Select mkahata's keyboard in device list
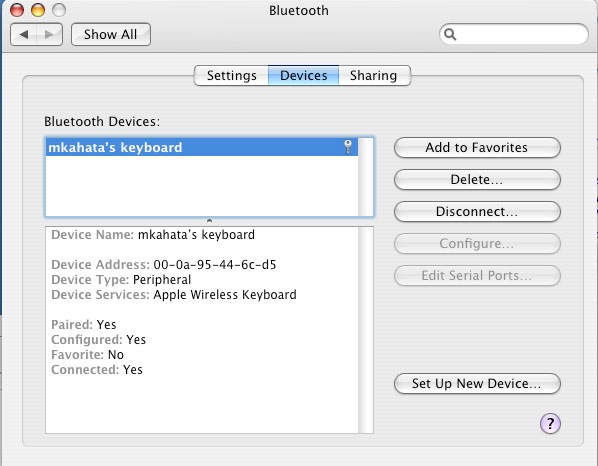 202,147
